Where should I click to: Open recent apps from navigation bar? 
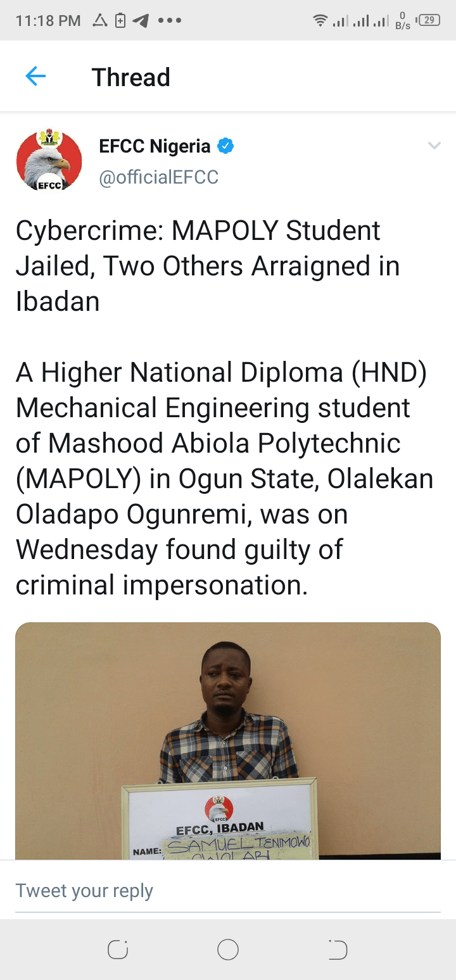tap(118, 950)
